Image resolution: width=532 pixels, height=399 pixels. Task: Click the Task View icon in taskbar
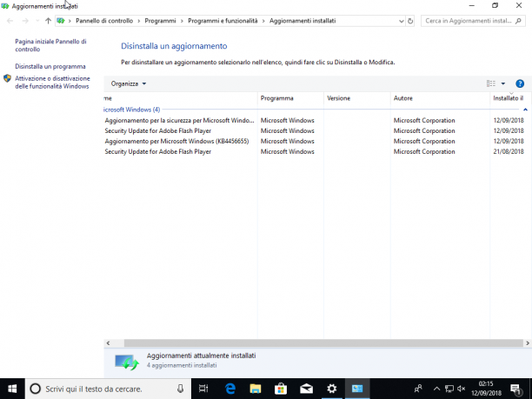pyautogui.click(x=203, y=389)
